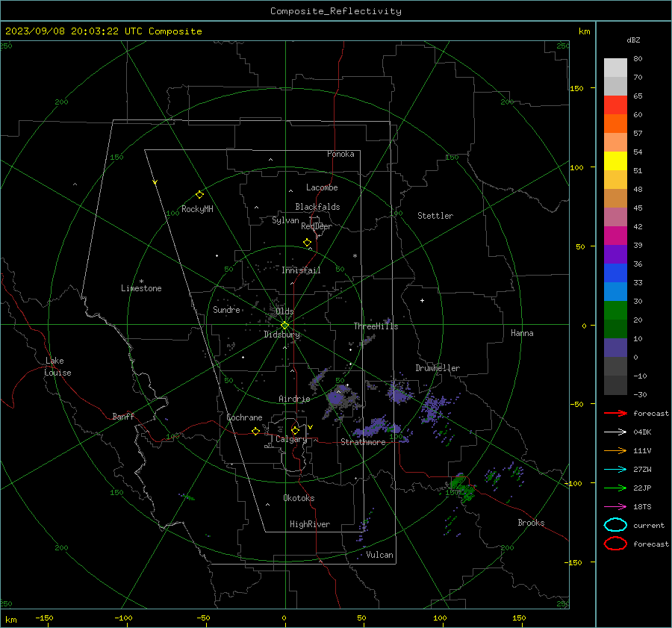Viewport: 672px width, 628px height.
Task: Click the cyan 27ZW arrow legend icon
Action: click(615, 470)
